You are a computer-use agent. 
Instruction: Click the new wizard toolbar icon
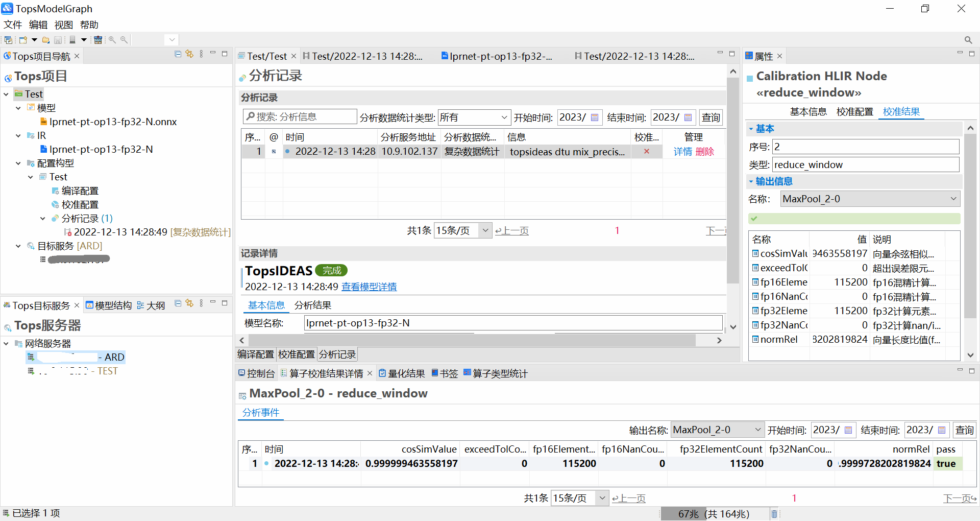23,40
